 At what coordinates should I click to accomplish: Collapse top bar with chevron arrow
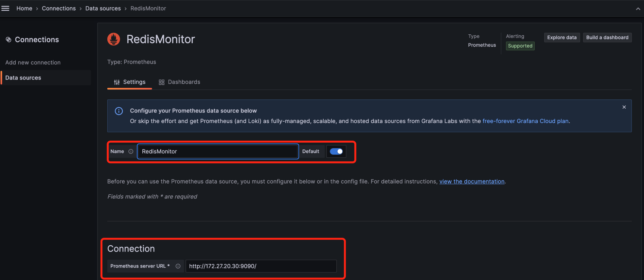[638, 9]
